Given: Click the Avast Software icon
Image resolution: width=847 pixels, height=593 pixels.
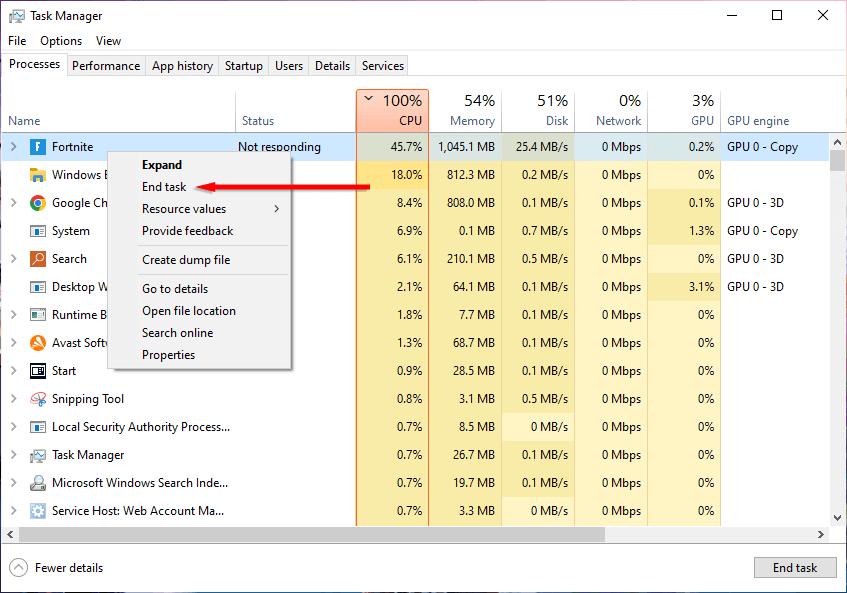Looking at the screenshot, I should coord(38,343).
